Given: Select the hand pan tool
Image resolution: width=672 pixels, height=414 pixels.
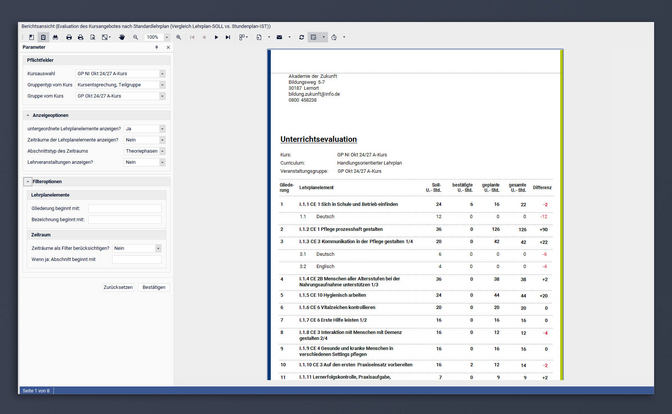Looking at the screenshot, I should coord(122,36).
